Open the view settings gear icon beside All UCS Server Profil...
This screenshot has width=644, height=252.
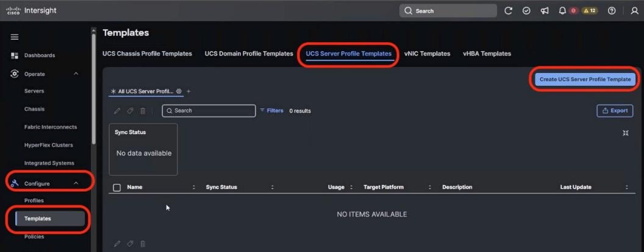[x=179, y=91]
